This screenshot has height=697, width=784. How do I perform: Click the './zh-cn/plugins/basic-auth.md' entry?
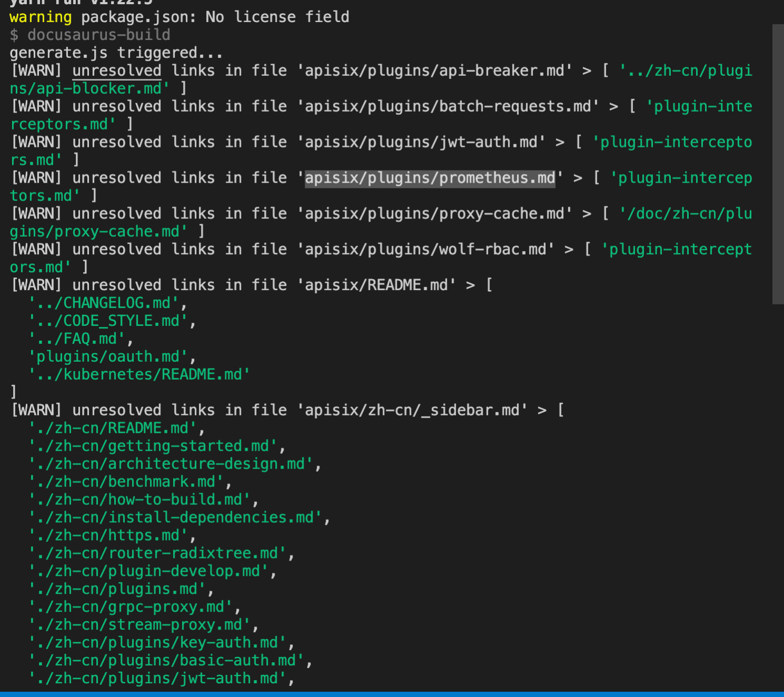[x=166, y=661]
